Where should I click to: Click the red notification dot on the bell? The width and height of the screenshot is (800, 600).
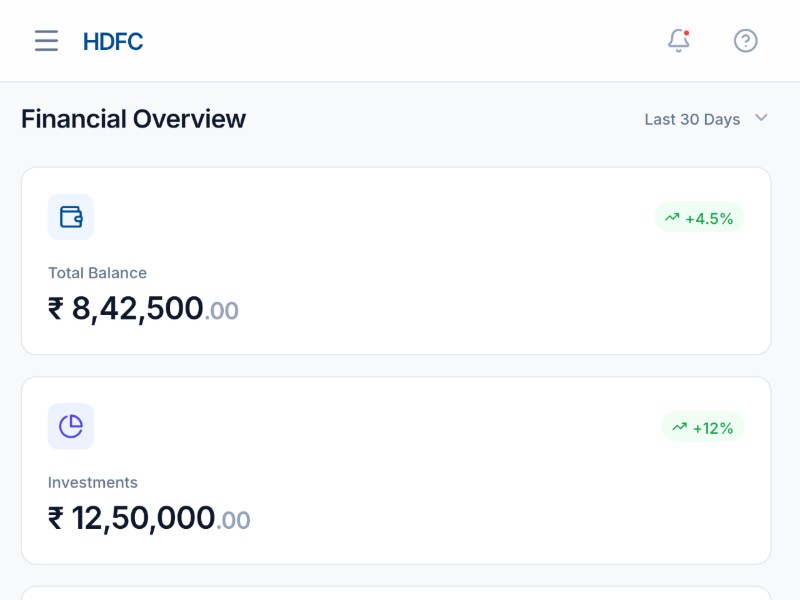(687, 33)
